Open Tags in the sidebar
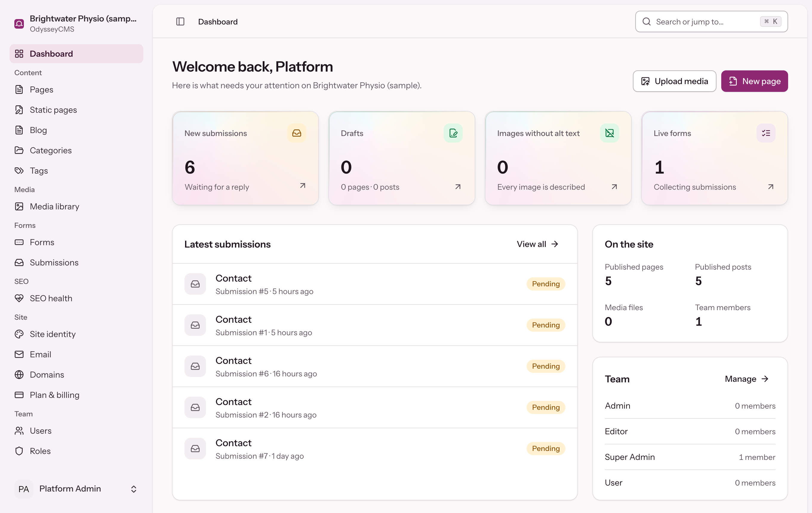This screenshot has height=513, width=812. coord(76,170)
